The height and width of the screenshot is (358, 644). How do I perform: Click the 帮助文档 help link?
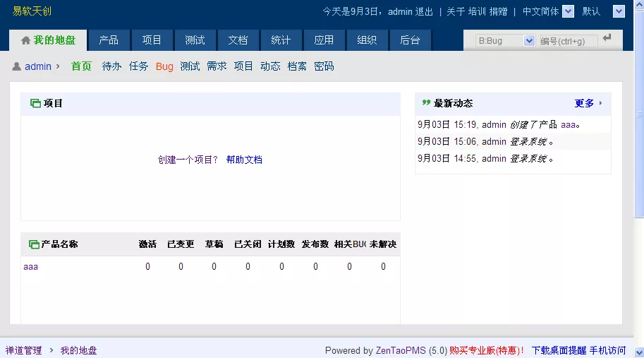(x=244, y=160)
